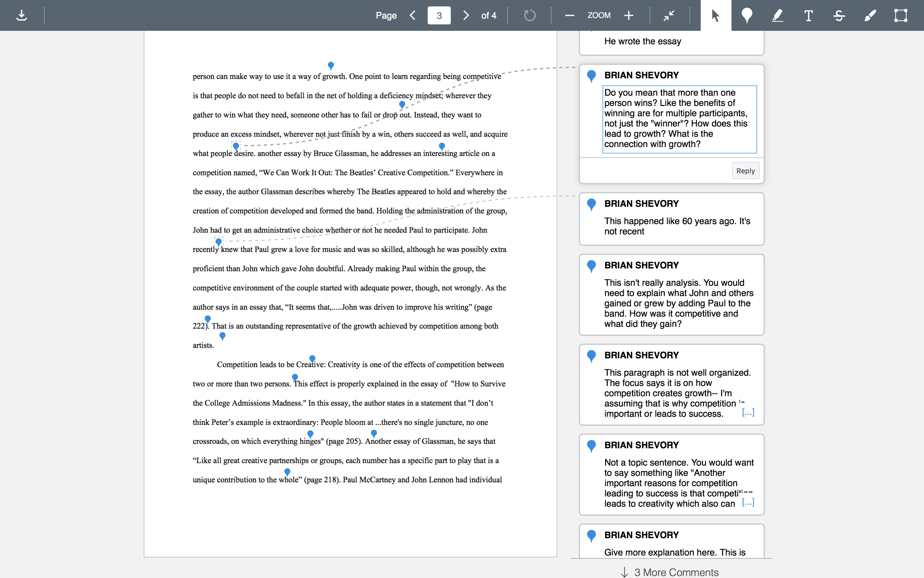
Task: Zoom out with the minus icon
Action: (569, 15)
